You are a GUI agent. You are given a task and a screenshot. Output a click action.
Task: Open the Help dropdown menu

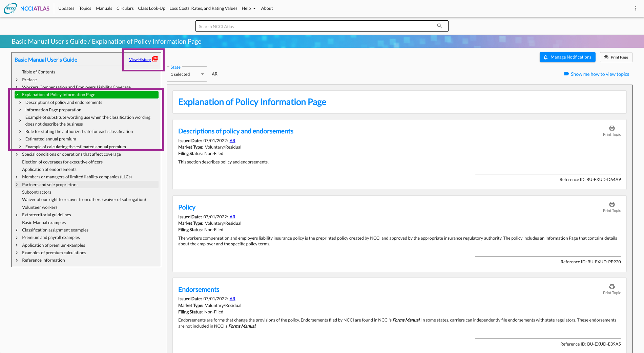point(249,8)
